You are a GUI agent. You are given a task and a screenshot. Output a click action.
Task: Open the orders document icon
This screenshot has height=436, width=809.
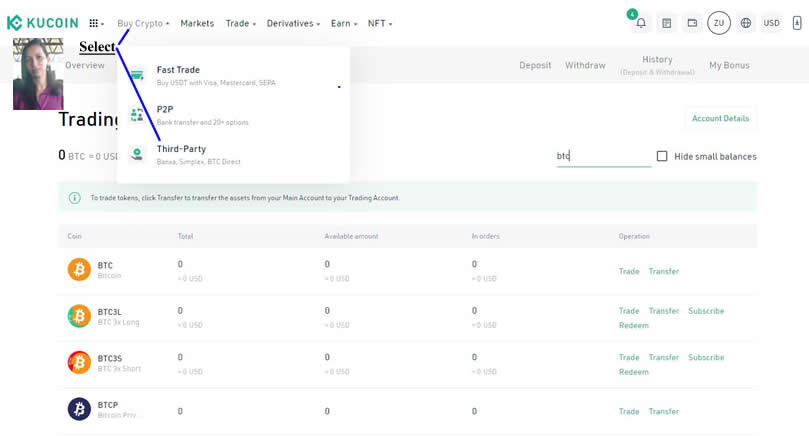(x=667, y=23)
